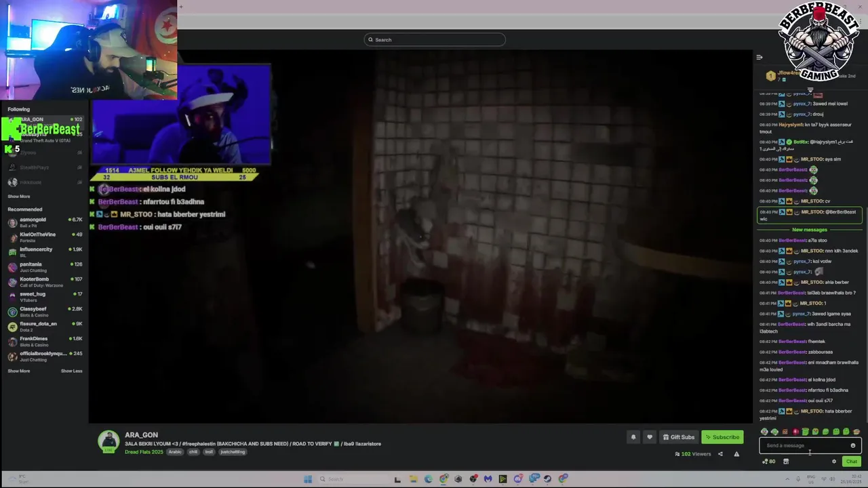Open Classybeef Slots & Casino channel

(45, 312)
